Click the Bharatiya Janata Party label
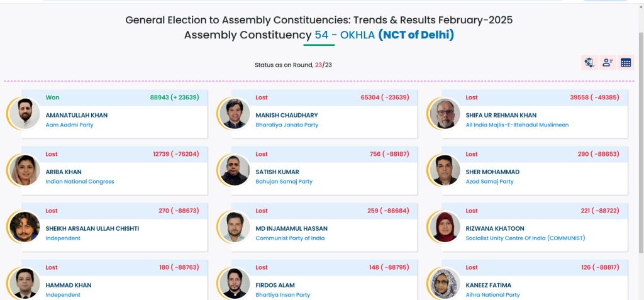Viewport: 644px width, 300px height. [x=287, y=125]
